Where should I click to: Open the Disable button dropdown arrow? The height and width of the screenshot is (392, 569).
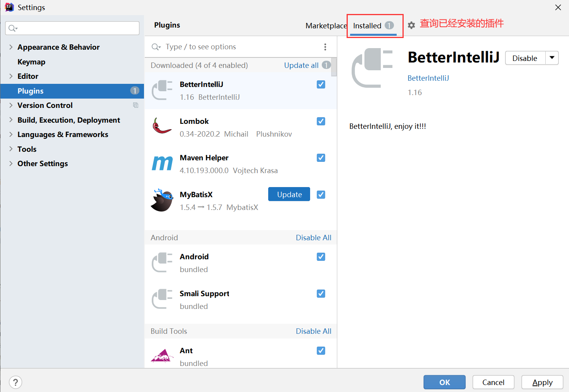pyautogui.click(x=552, y=58)
